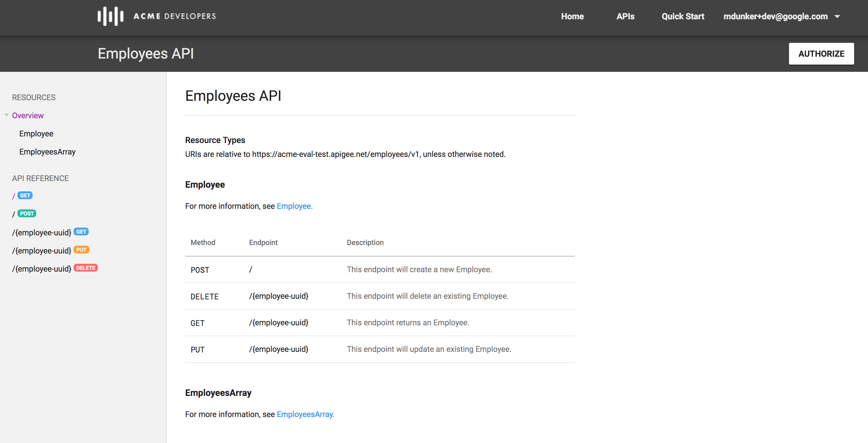Click the bold Employee section heading

pyautogui.click(x=205, y=184)
